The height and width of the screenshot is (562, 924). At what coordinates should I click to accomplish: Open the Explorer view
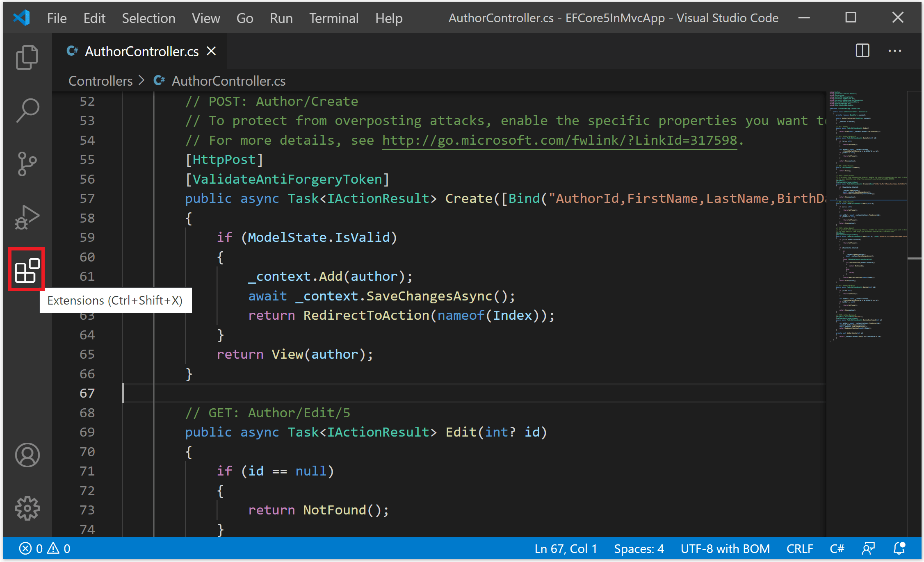pyautogui.click(x=26, y=57)
